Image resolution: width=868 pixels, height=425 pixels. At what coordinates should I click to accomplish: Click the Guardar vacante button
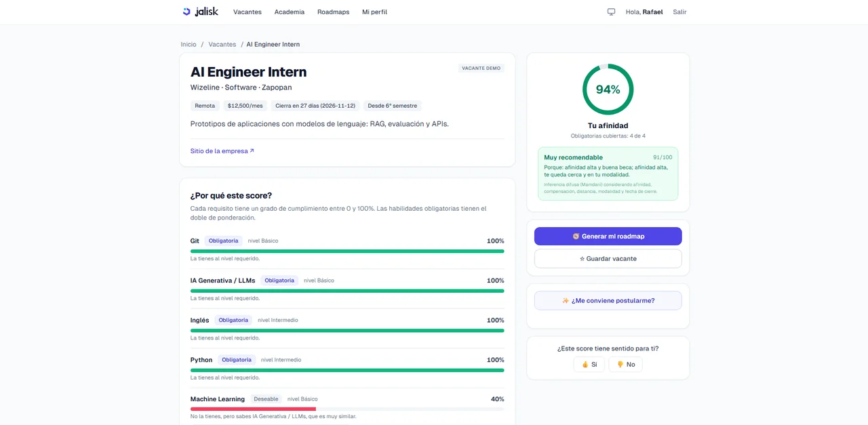[x=608, y=258]
